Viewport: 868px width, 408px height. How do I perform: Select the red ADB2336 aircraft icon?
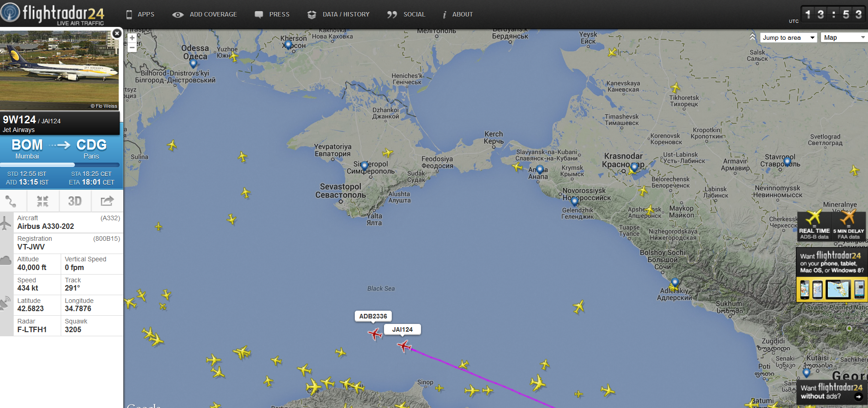point(375,334)
